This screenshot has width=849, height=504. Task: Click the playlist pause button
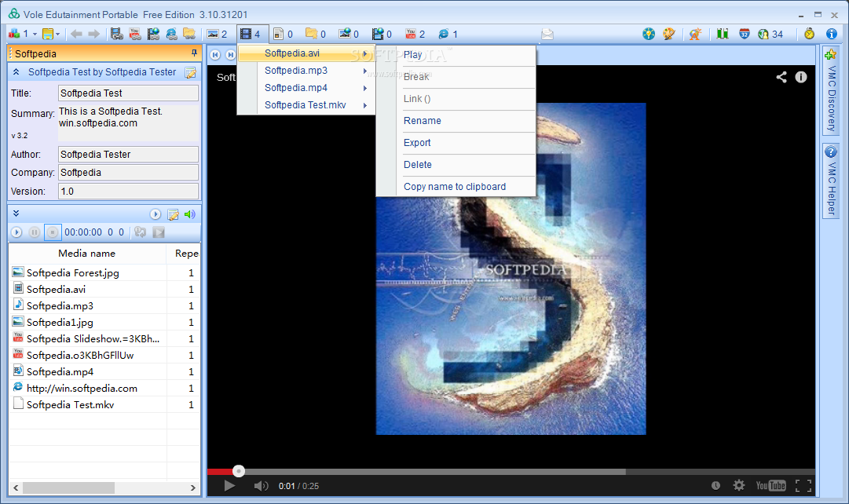(x=34, y=232)
